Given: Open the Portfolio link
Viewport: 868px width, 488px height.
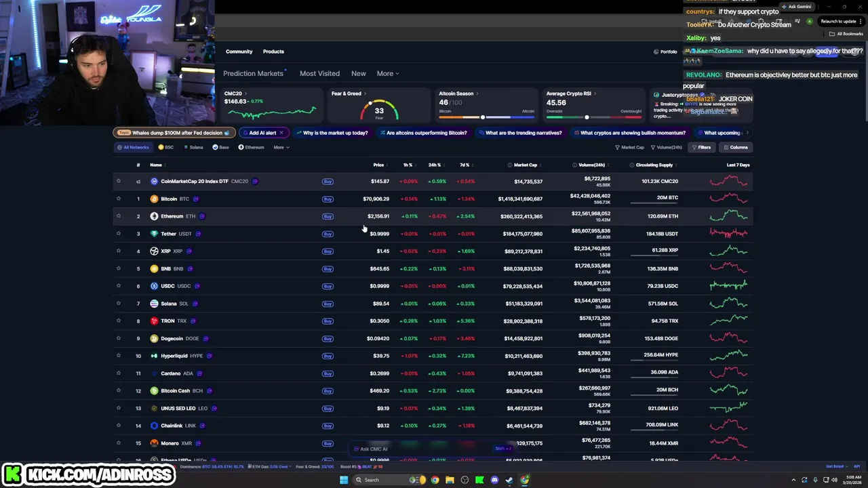Looking at the screenshot, I should click(665, 52).
